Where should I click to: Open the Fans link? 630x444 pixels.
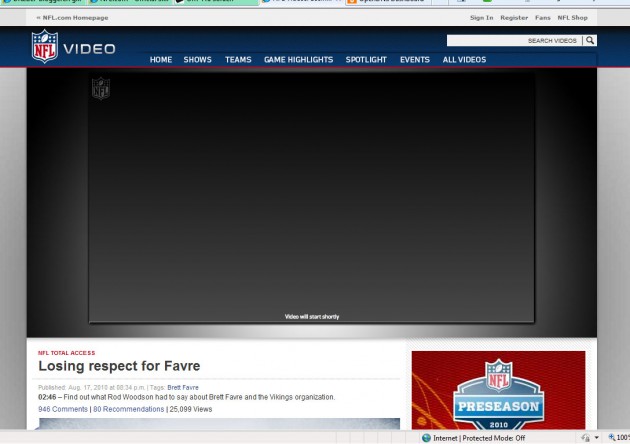pos(542,18)
